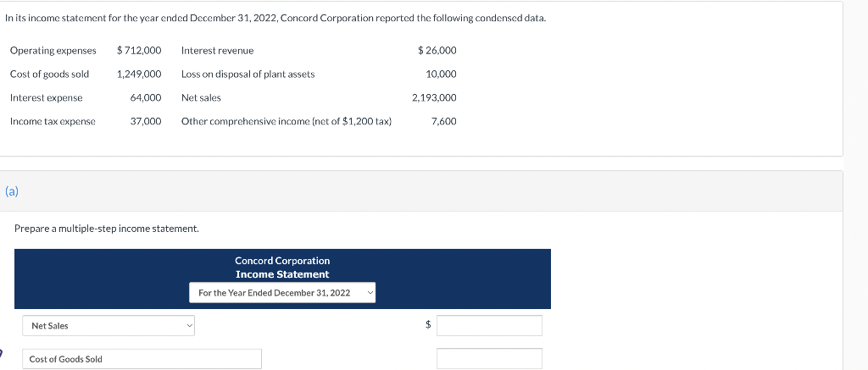Image resolution: width=868 pixels, height=370 pixels.
Task: Click the part (a) section label
Action: 12,191
